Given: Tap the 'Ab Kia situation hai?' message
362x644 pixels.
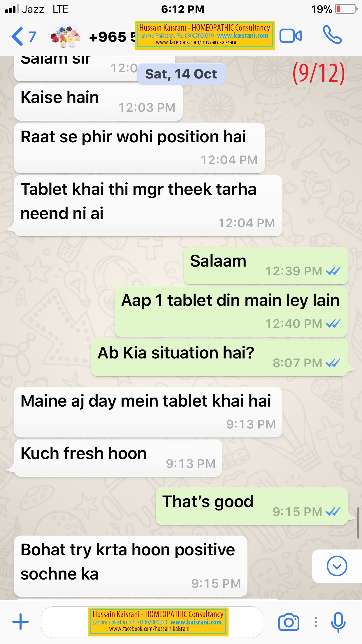Looking at the screenshot, I should click(219, 358).
